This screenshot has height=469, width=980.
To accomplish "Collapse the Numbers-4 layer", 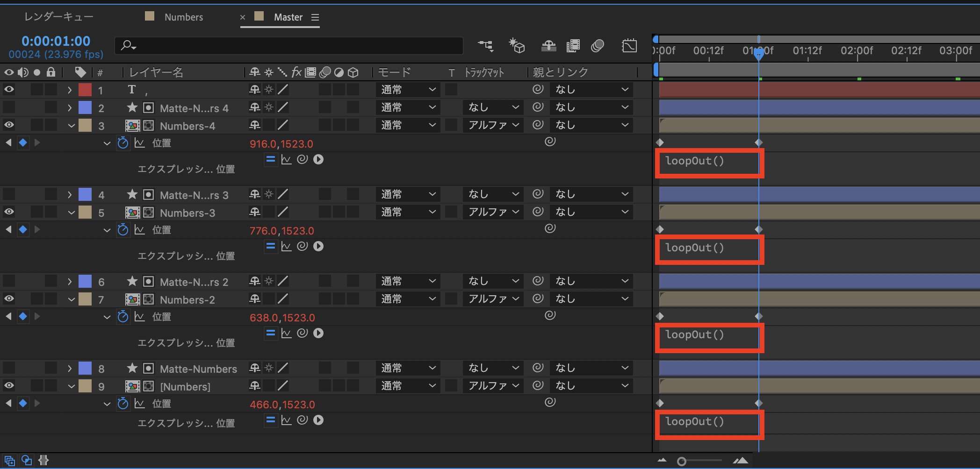I will click(x=71, y=125).
